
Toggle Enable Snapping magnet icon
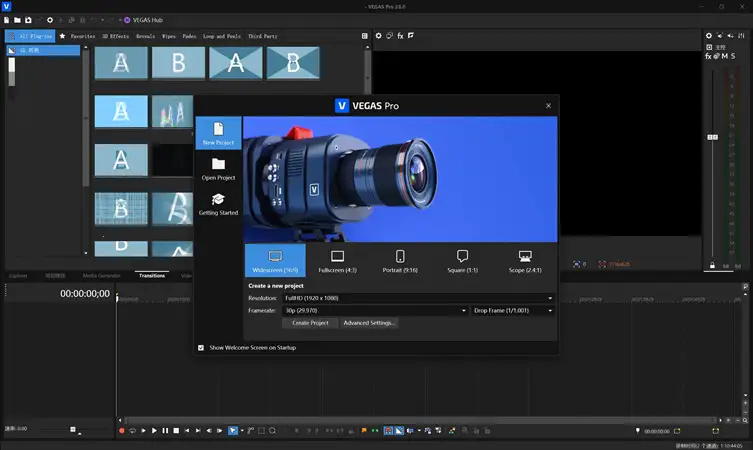pos(389,431)
